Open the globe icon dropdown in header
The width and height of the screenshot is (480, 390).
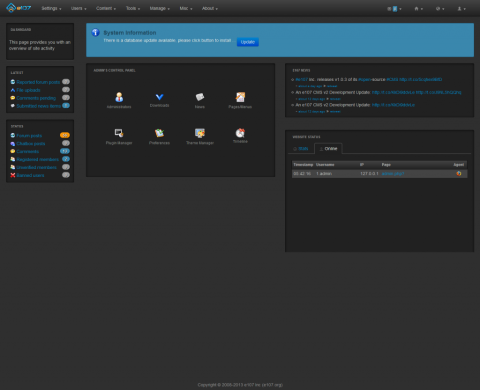tap(440, 9)
